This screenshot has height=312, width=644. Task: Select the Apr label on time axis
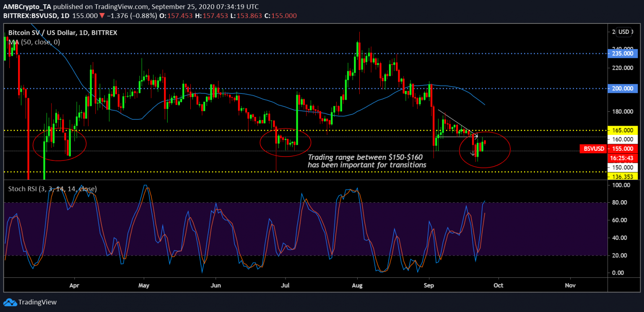[x=75, y=285]
